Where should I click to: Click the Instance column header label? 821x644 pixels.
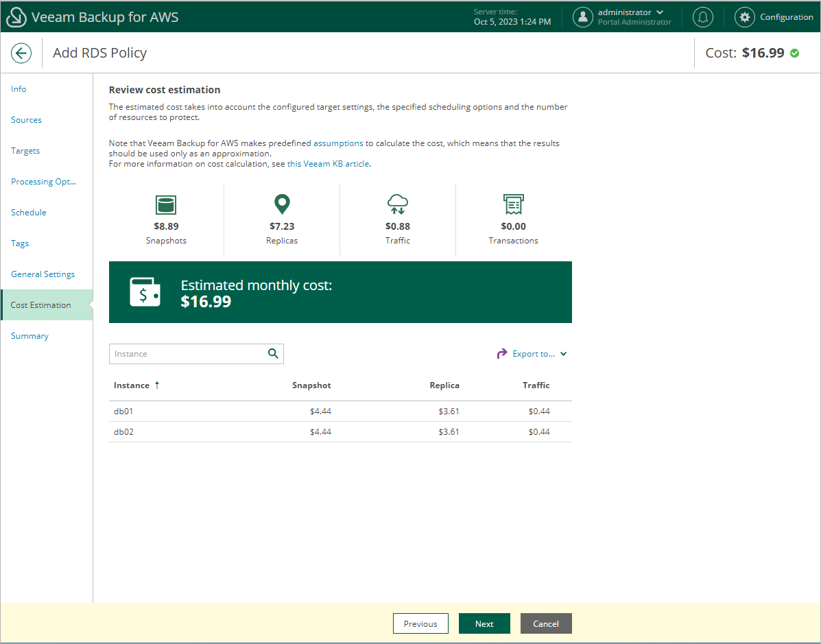[x=132, y=385]
